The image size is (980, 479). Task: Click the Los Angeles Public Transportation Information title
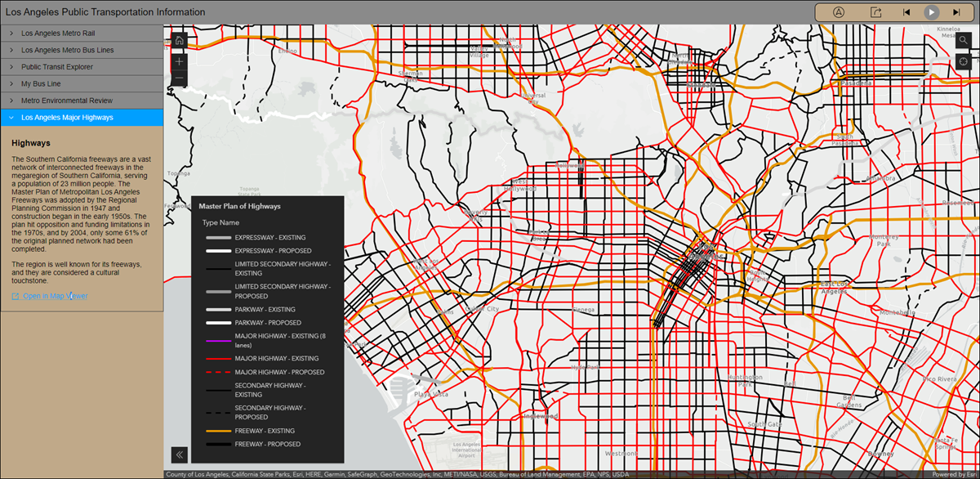point(105,12)
